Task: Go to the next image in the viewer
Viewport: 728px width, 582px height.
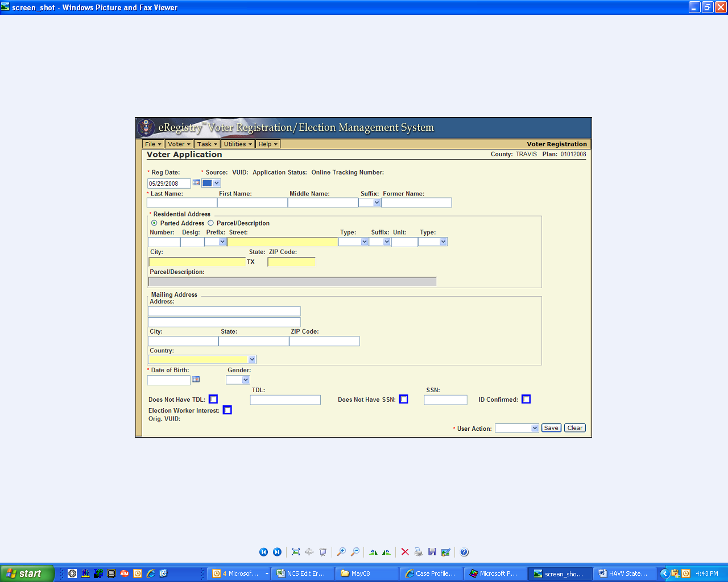Action: (277, 552)
